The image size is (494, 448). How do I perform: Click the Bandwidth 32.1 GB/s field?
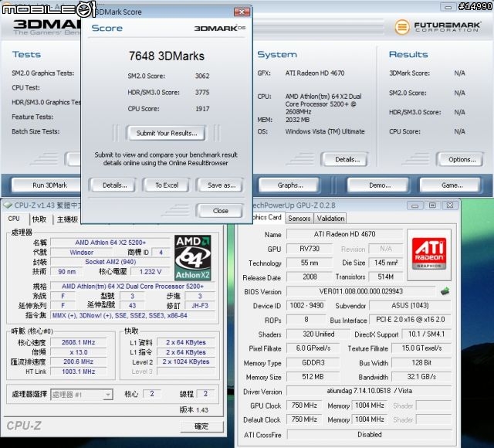point(421,377)
